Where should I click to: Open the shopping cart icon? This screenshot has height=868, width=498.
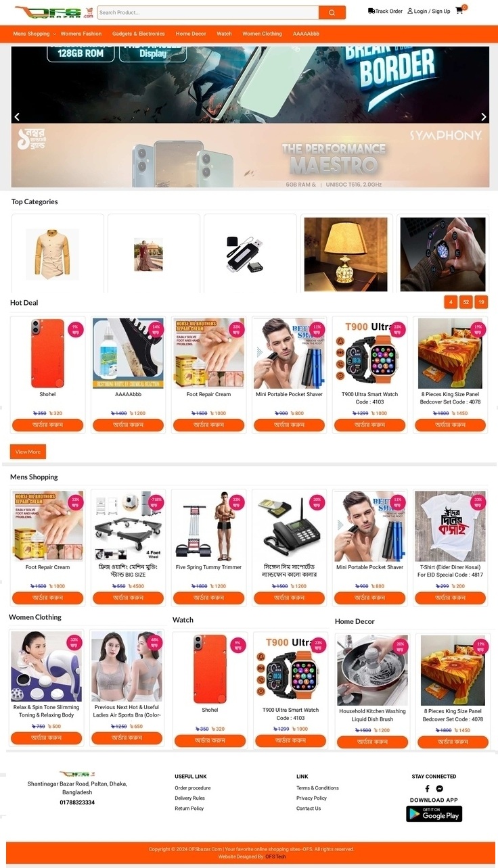pos(459,11)
